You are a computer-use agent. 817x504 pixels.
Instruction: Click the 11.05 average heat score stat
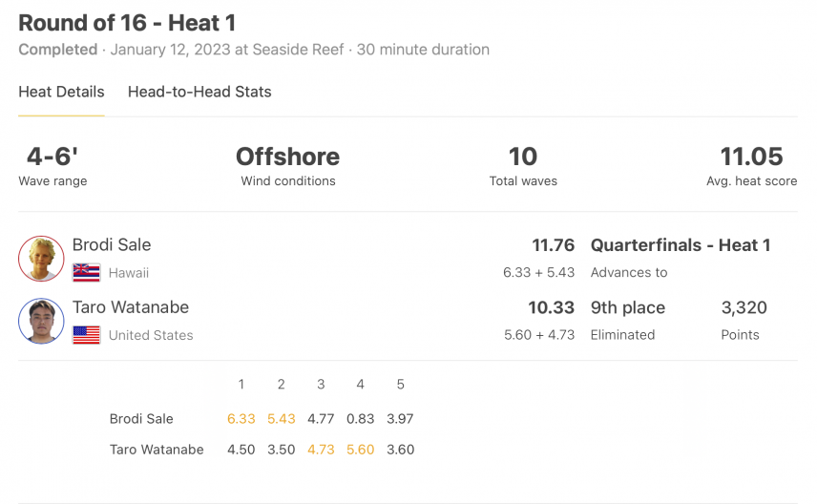[x=751, y=157]
